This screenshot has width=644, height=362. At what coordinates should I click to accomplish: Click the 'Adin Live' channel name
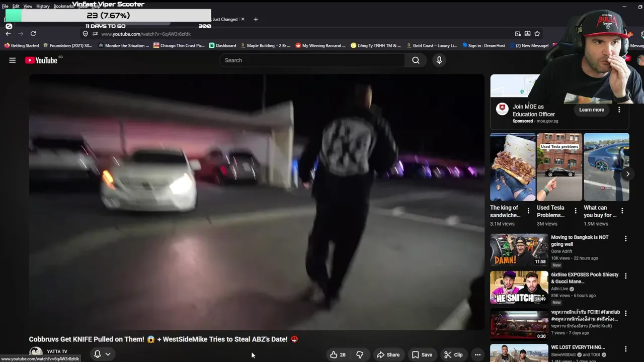coord(559,289)
